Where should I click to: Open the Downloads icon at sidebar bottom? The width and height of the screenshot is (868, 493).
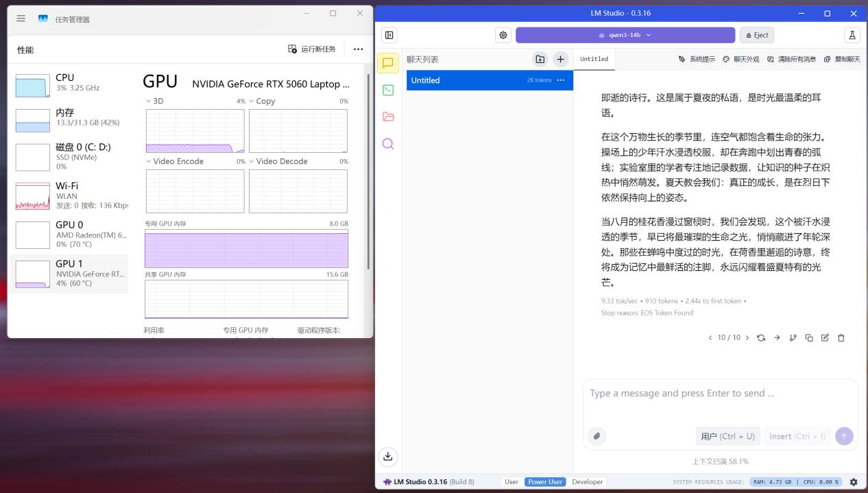(388, 456)
